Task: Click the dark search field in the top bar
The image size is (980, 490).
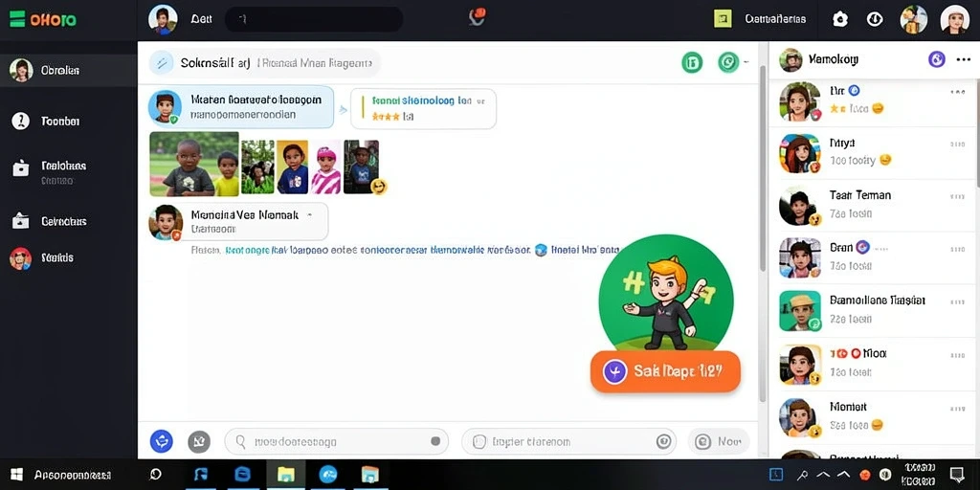Action: click(314, 19)
